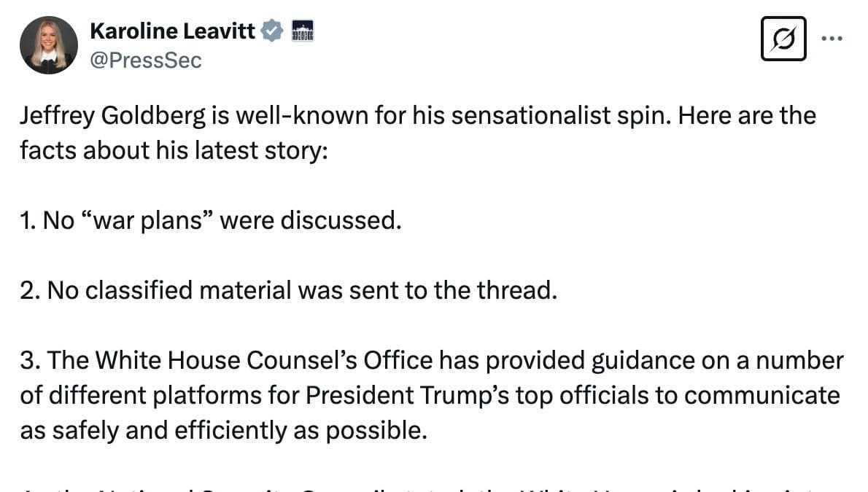This screenshot has height=492, width=868.
Task: Open the @PressSec handle profile
Action: 143,60
